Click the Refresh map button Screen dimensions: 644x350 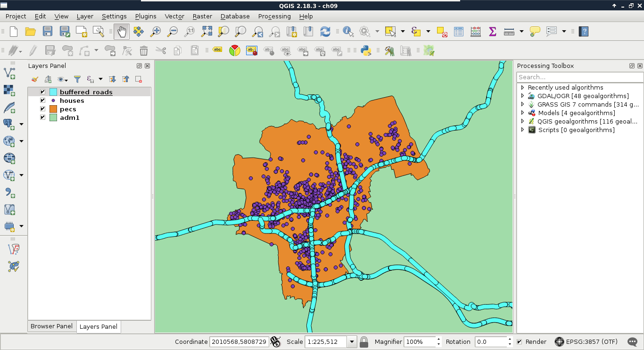[325, 32]
